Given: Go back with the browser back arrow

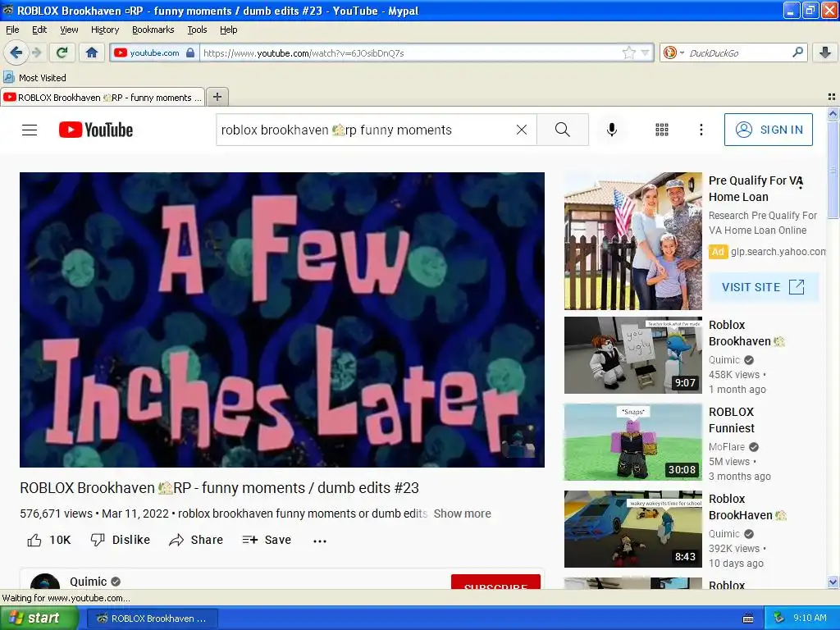Looking at the screenshot, I should [16, 52].
